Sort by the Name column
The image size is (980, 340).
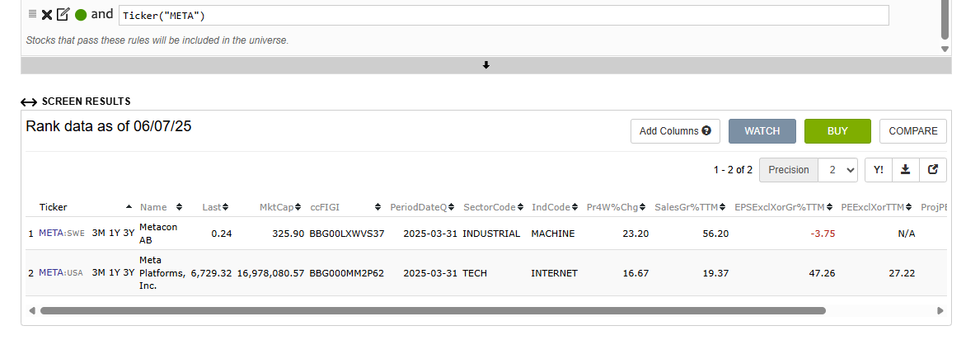(x=161, y=206)
